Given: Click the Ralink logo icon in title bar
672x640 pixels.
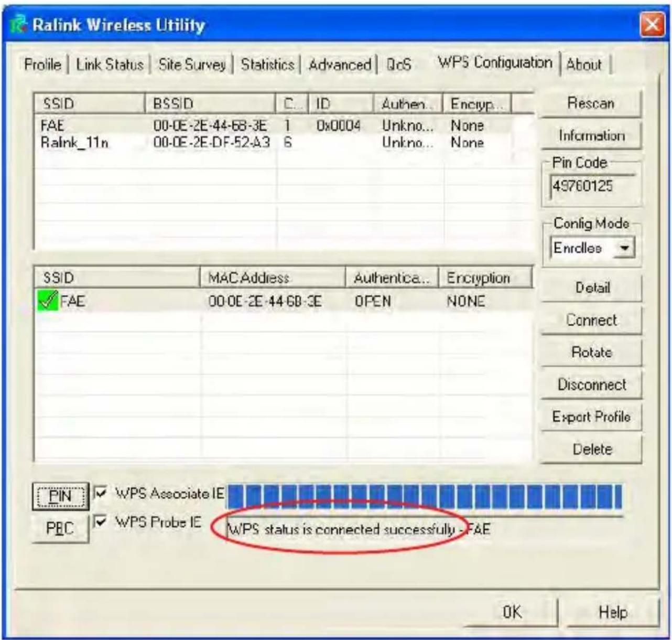Looking at the screenshot, I should click(19, 24).
